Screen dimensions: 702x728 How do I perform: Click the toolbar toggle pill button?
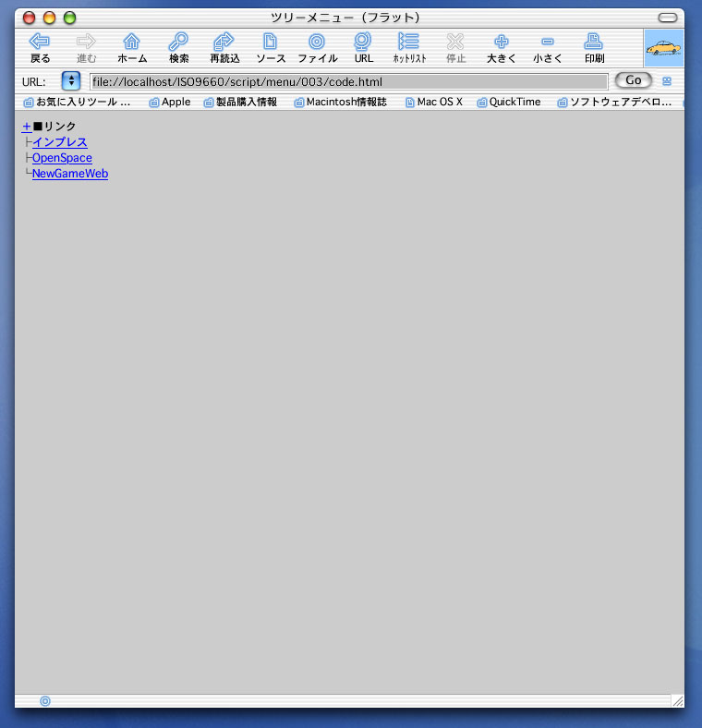(x=668, y=18)
